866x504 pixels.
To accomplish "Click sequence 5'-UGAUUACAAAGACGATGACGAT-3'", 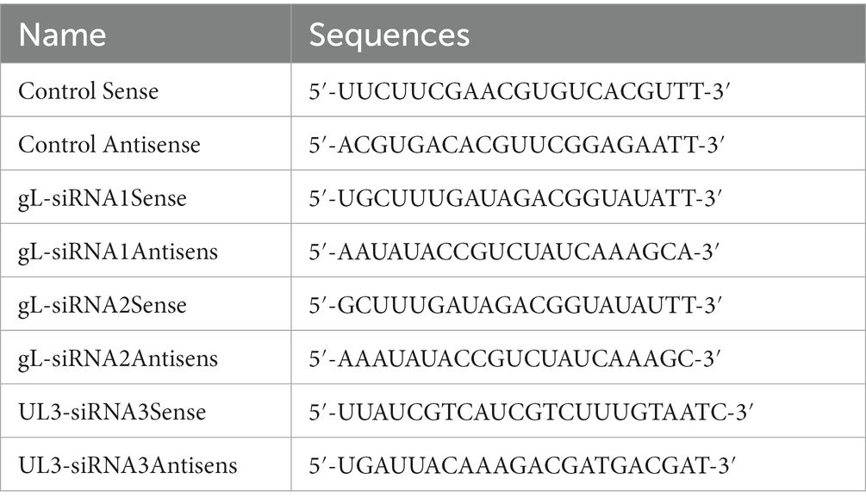I will (x=522, y=465).
